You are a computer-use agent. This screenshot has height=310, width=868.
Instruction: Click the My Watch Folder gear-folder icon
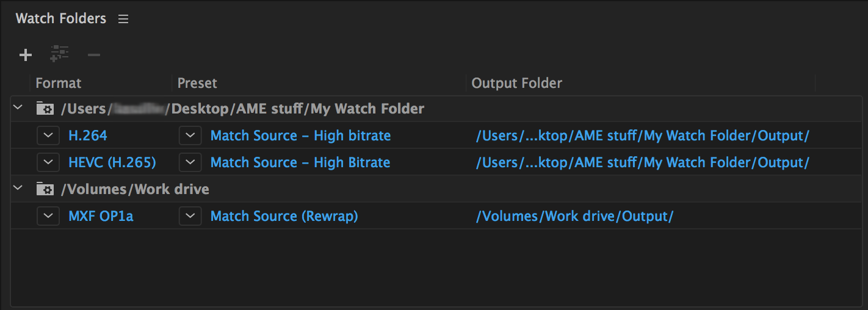(45, 109)
